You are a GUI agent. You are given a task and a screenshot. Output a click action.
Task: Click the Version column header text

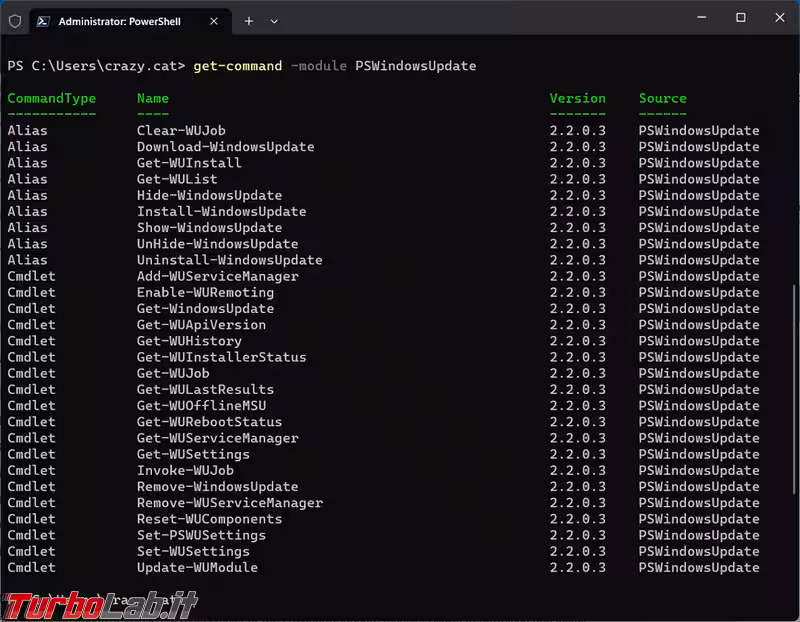click(x=577, y=98)
